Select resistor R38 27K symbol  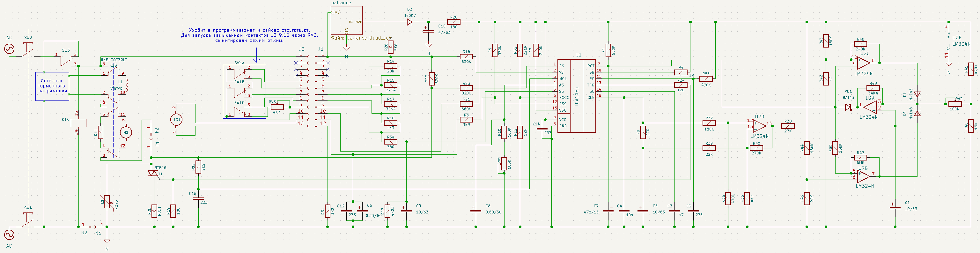tap(787, 126)
